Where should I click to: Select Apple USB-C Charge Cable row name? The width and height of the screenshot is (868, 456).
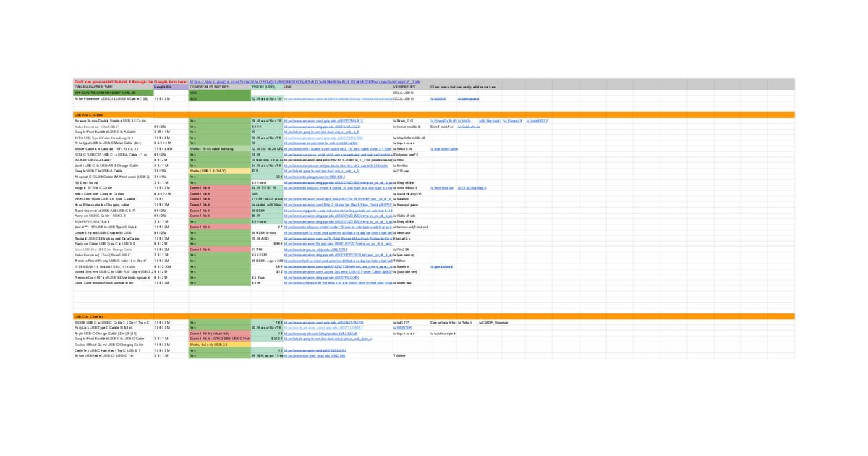tap(113, 333)
